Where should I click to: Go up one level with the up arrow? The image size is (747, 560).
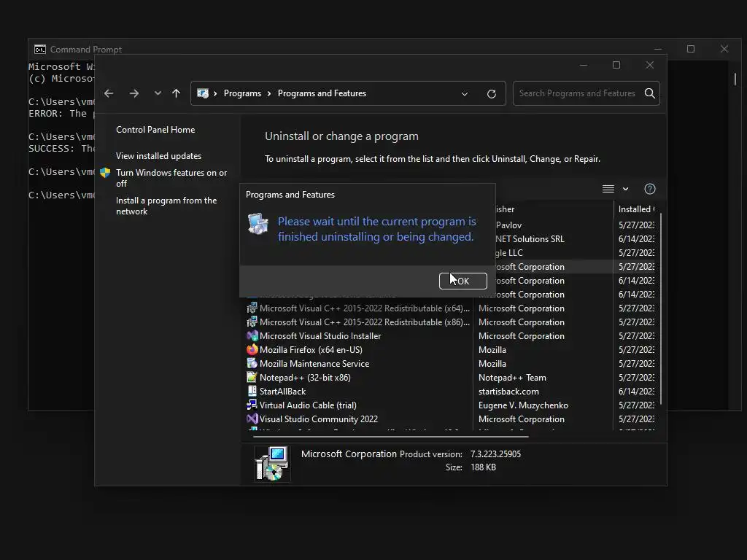[177, 93]
